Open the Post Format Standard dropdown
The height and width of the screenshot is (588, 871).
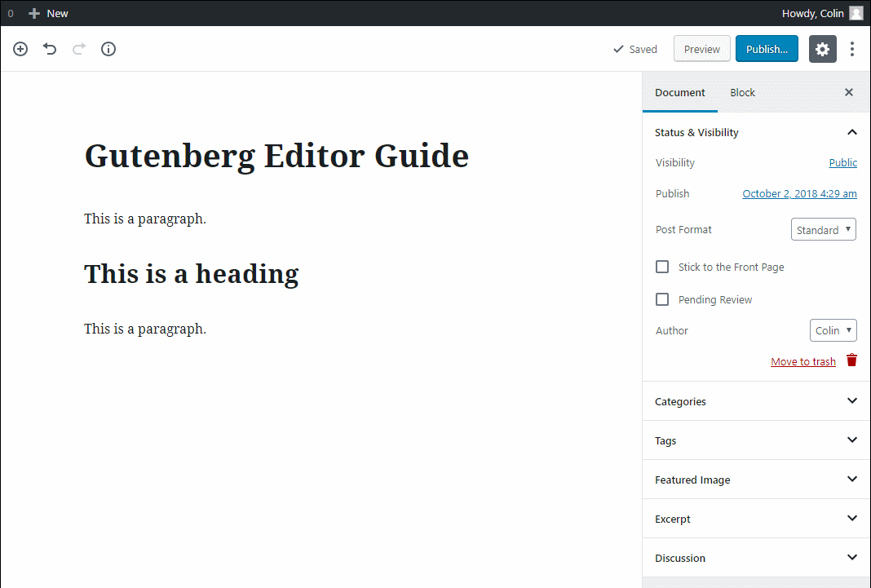click(x=823, y=229)
